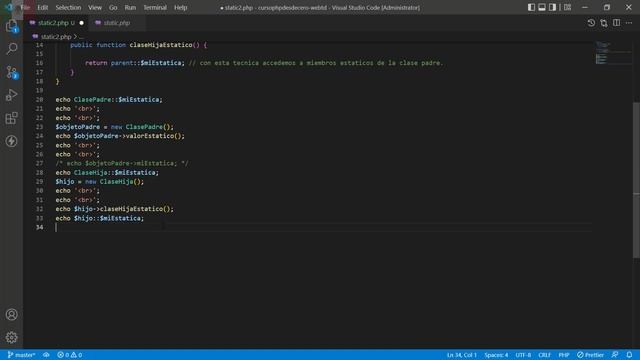Click 'ClaseHijo::$miEstatica' on line 28
The width and height of the screenshot is (640, 360).
click(x=116, y=173)
